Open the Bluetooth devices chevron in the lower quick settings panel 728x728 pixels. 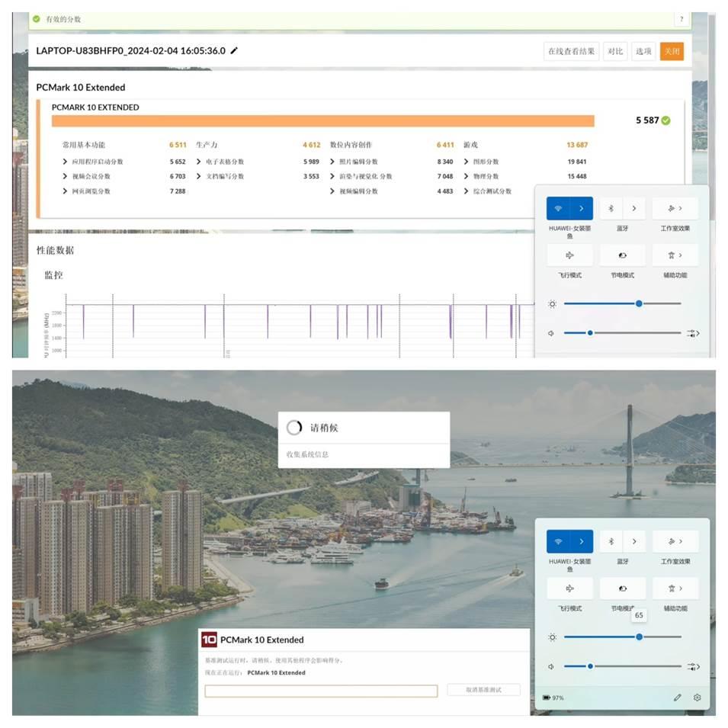(634, 541)
